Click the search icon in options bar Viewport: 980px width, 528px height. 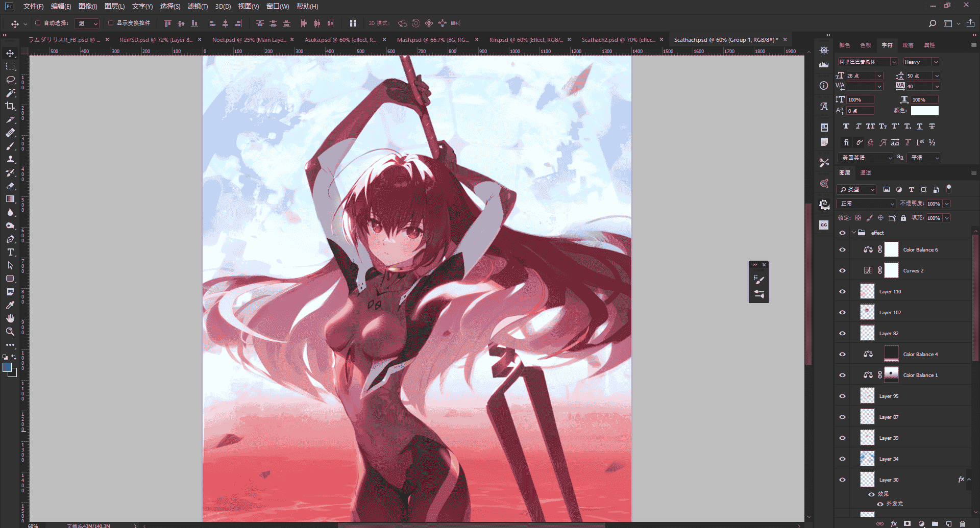point(933,23)
